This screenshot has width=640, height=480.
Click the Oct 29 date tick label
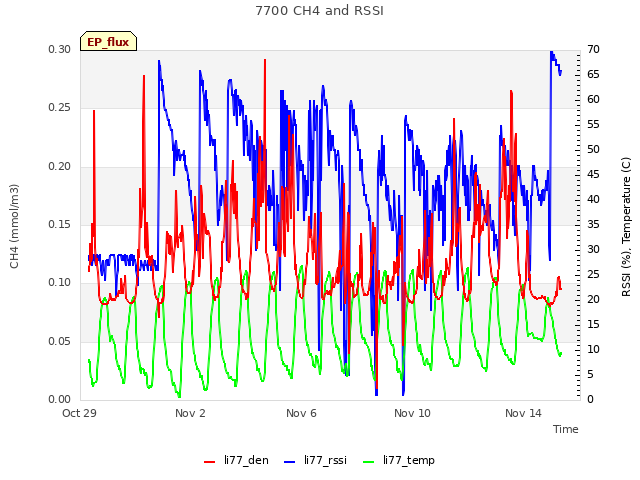click(79, 413)
